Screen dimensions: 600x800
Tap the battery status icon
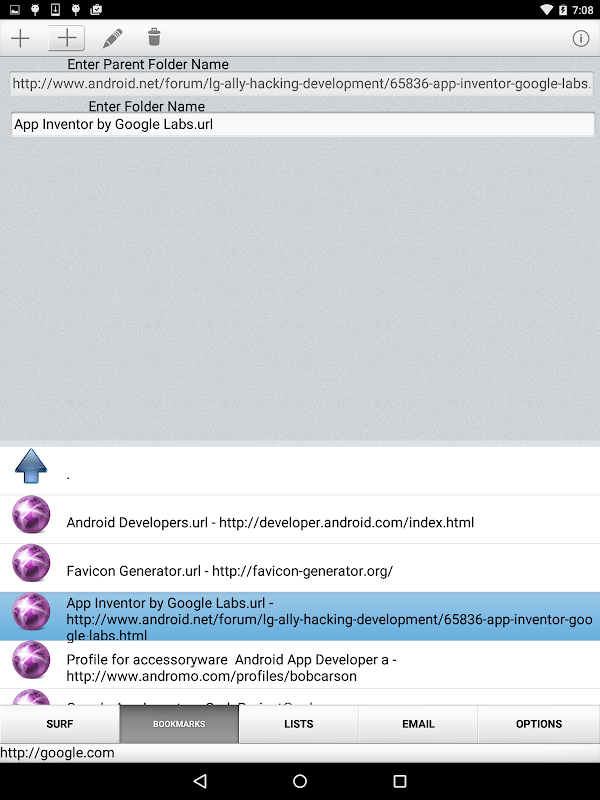[563, 10]
